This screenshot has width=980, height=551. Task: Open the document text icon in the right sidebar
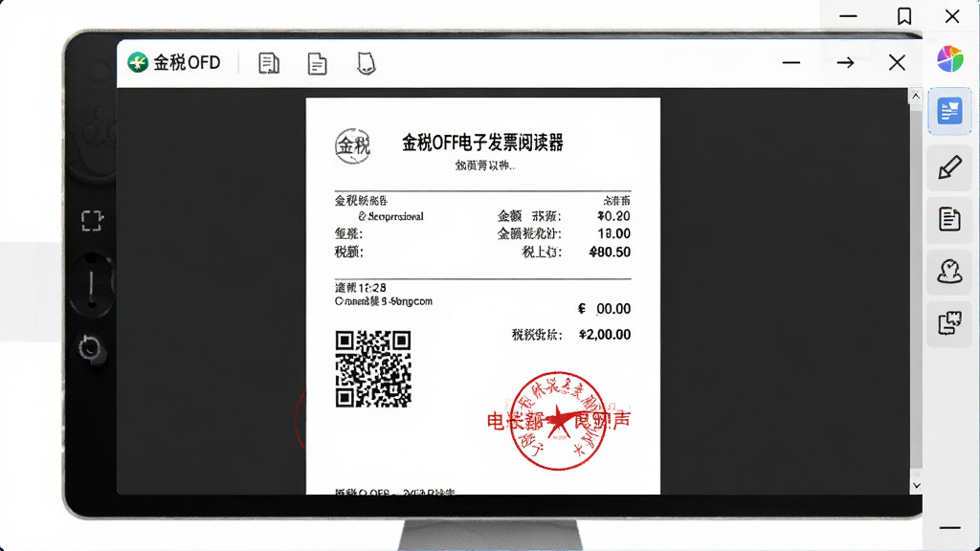(949, 219)
